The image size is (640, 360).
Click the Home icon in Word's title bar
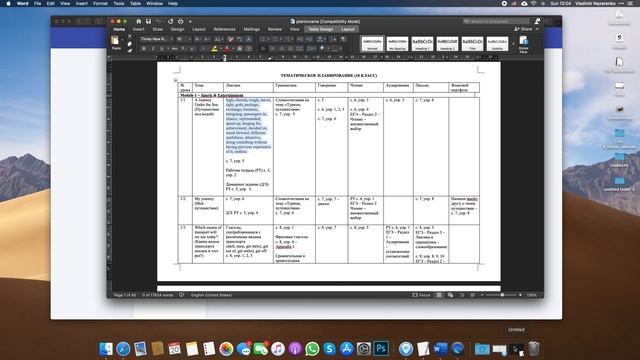point(138,21)
